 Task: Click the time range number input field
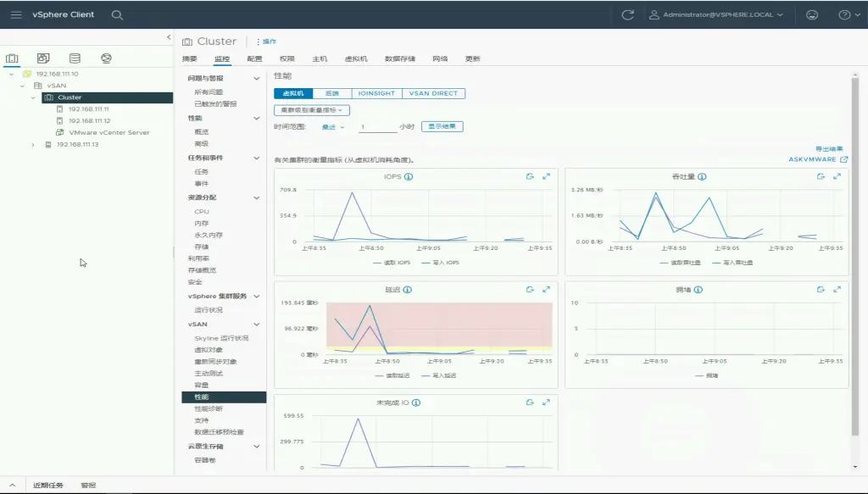click(x=376, y=126)
